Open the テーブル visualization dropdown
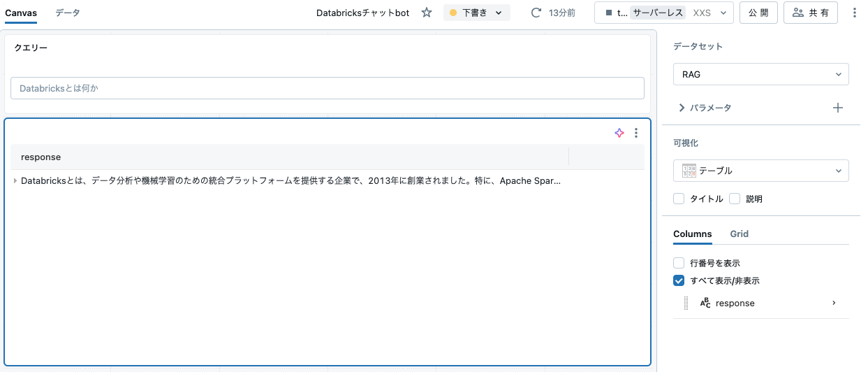 click(761, 171)
